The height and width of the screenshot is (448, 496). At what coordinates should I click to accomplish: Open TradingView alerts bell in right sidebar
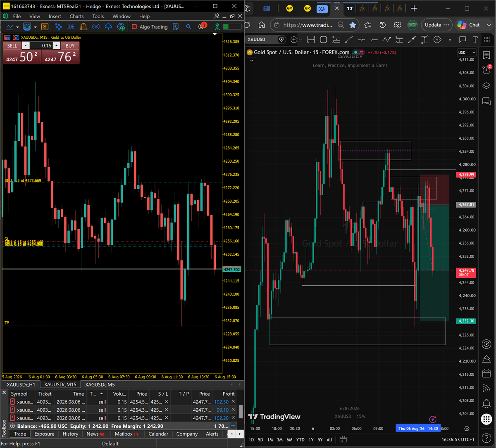point(486,403)
